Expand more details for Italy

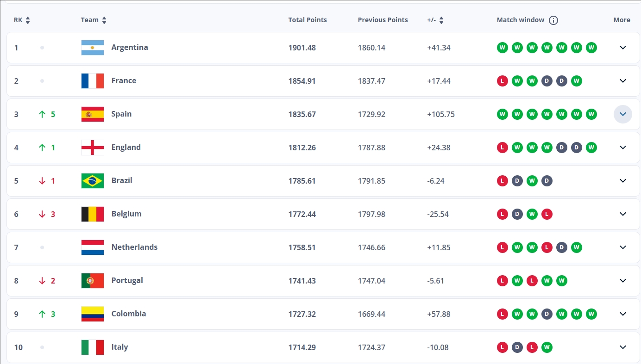623,347
